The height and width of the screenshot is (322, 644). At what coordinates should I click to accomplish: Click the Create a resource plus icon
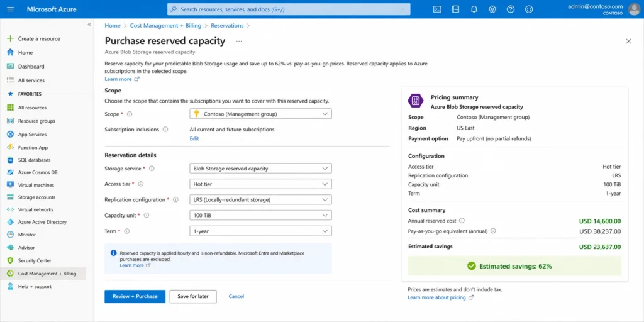[x=11, y=38]
